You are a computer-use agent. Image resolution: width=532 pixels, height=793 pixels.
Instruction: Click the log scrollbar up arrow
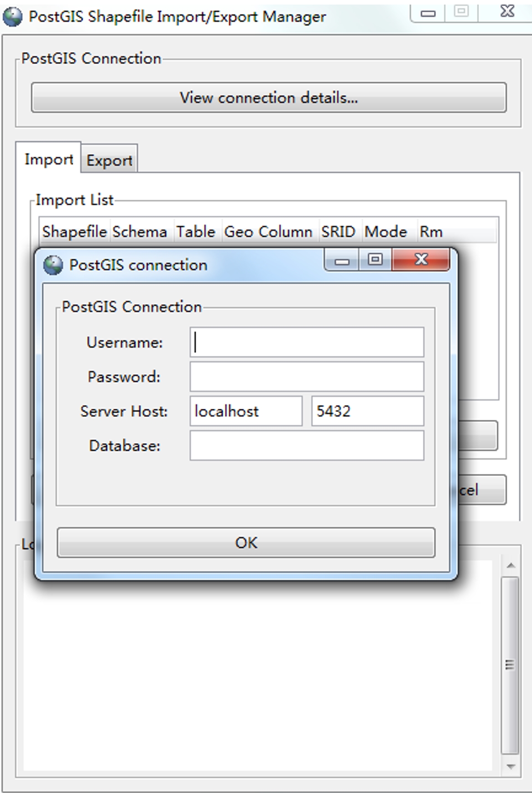pos(511,566)
